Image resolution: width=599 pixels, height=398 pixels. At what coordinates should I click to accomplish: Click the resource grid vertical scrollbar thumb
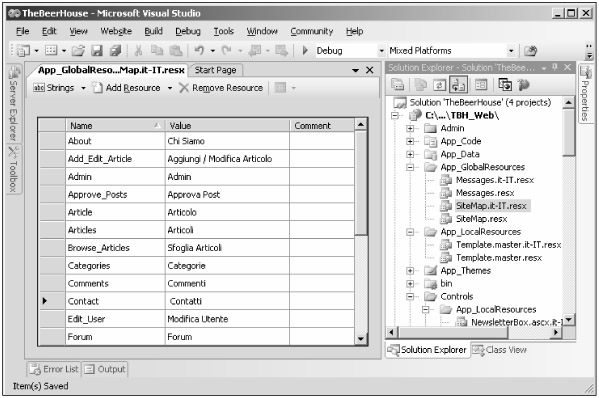pos(360,183)
